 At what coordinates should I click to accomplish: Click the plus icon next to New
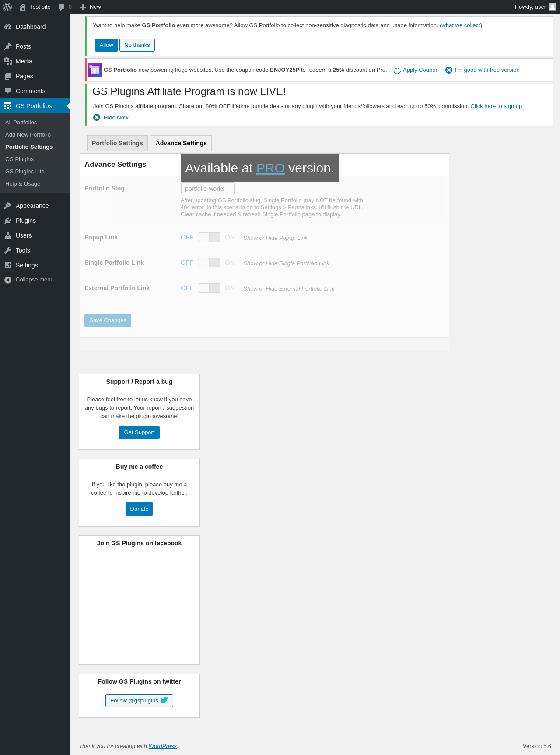pyautogui.click(x=83, y=7)
